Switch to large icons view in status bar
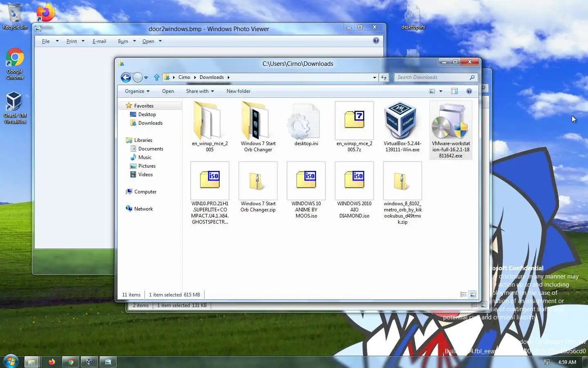588x368 pixels. coord(473,294)
